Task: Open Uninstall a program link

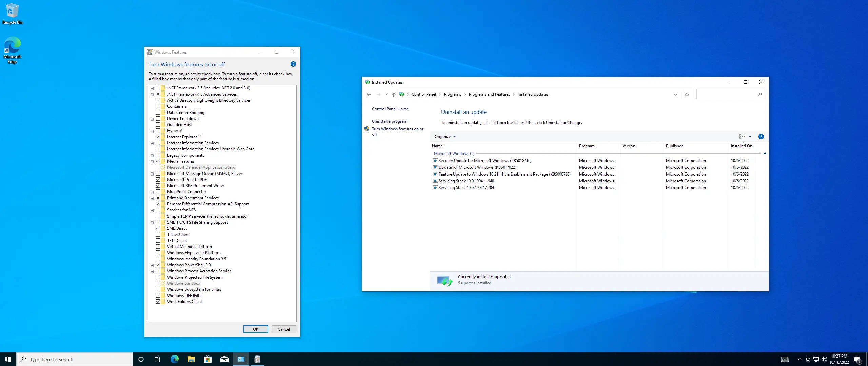Action: point(389,121)
